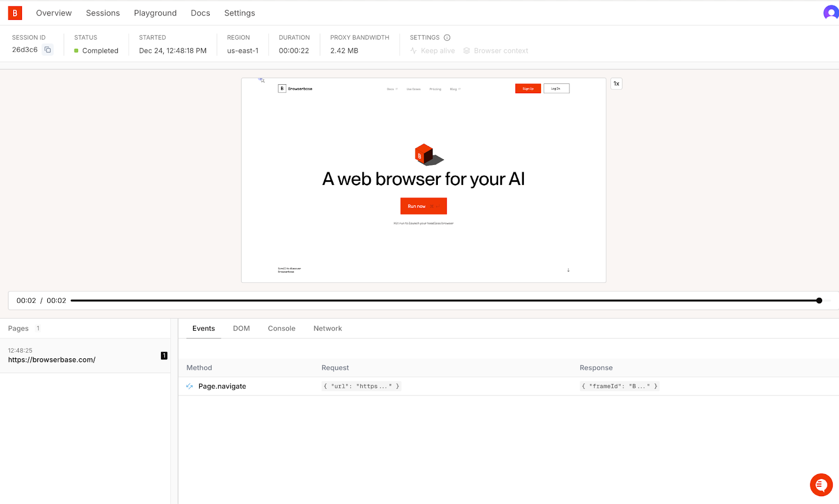Click the Browserbase B logo in replay header
839x504 pixels.
tap(282, 89)
